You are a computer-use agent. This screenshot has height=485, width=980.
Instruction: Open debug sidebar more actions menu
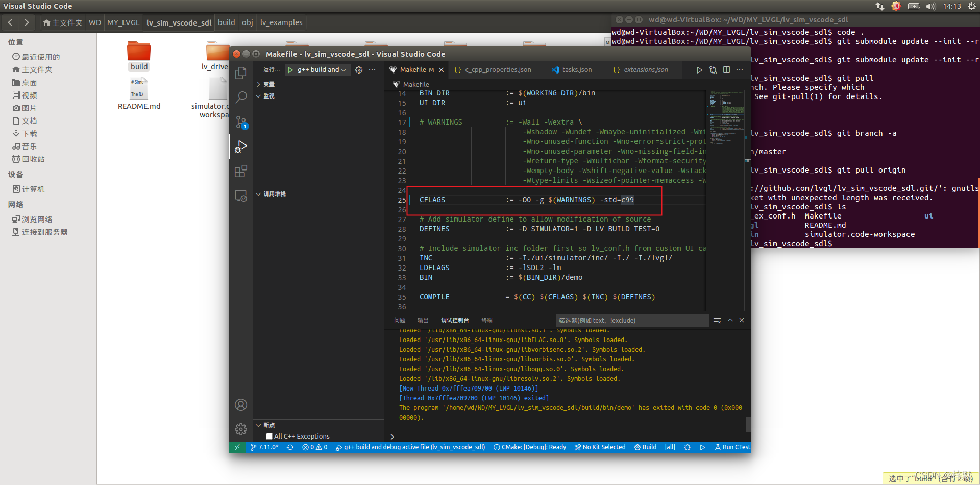(x=372, y=70)
